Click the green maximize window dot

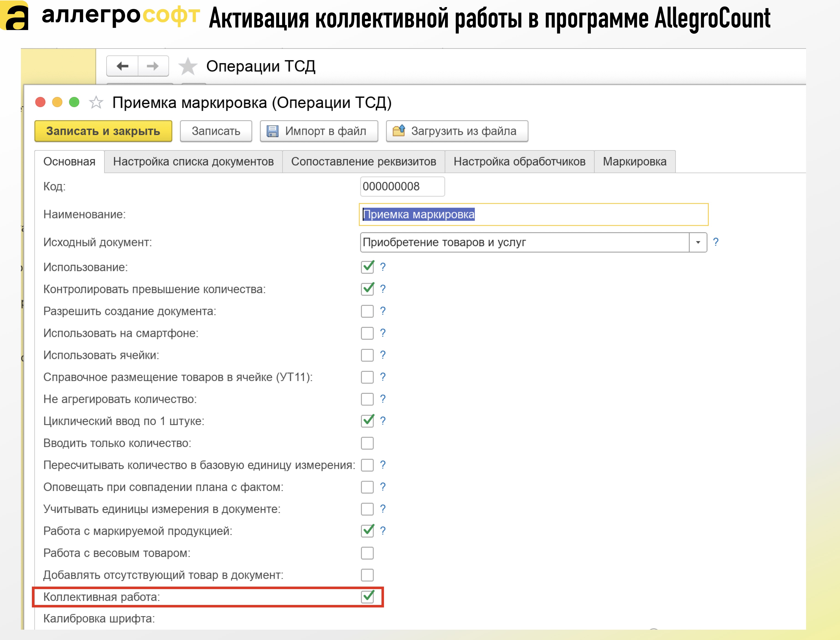74,102
